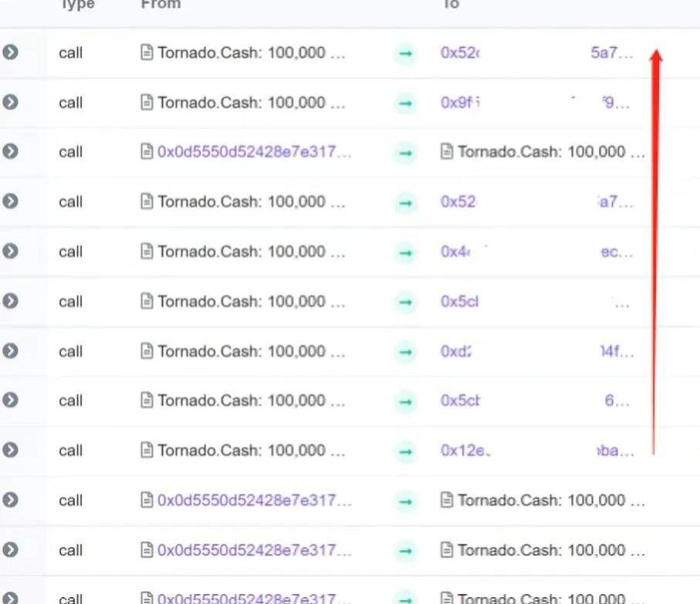Click Tornado.Cash contract icon in 0x12e row
700x604 pixels.
(147, 450)
